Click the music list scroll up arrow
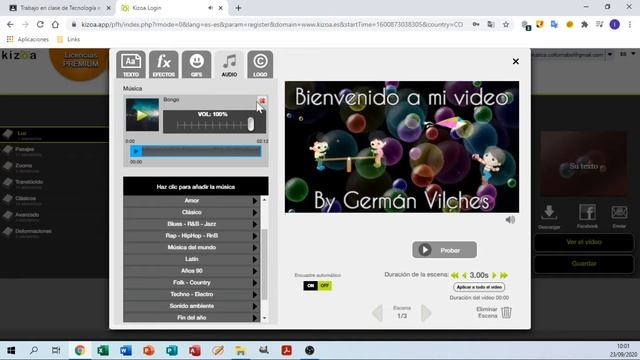The width and height of the screenshot is (640, 360). (x=264, y=200)
